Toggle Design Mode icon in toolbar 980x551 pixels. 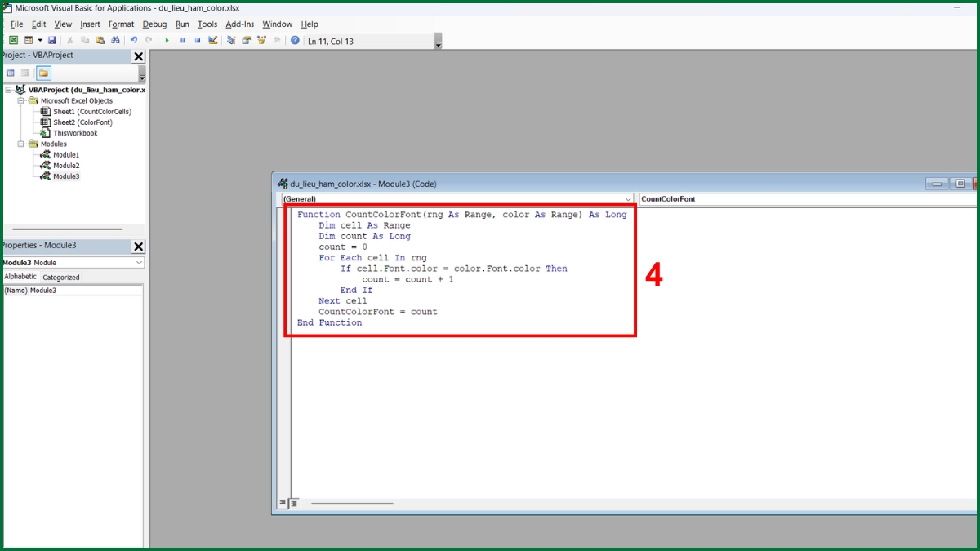coord(212,40)
